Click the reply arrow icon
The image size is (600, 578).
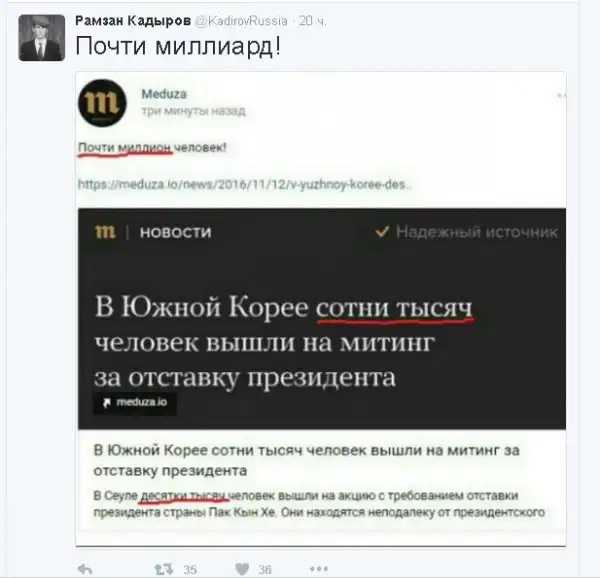coord(85,569)
